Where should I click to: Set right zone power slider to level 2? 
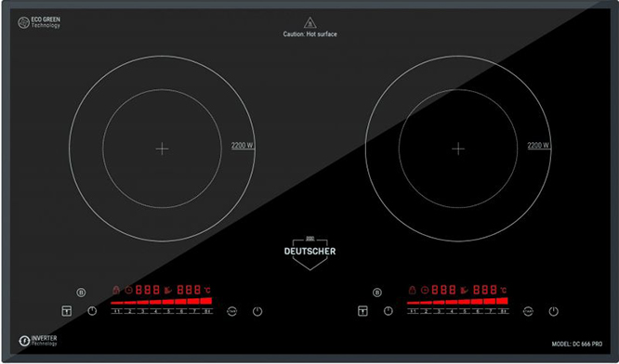tap(426, 311)
